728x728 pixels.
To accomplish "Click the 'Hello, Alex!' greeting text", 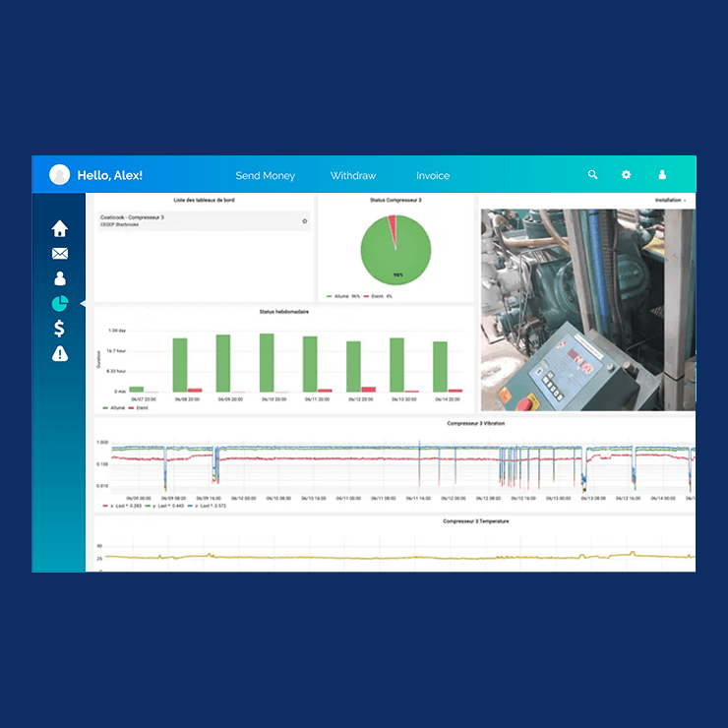I will tap(109, 175).
